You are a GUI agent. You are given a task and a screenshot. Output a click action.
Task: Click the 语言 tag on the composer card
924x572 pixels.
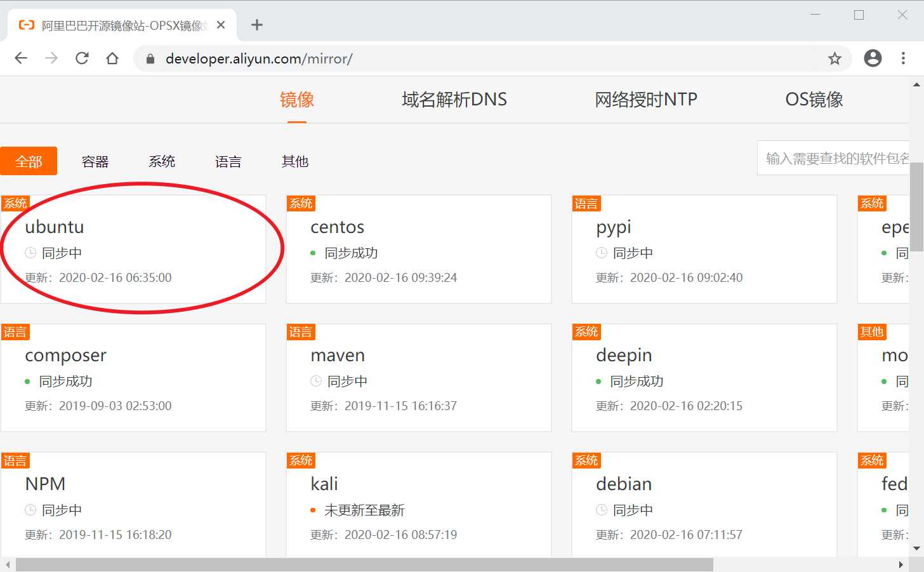point(15,332)
